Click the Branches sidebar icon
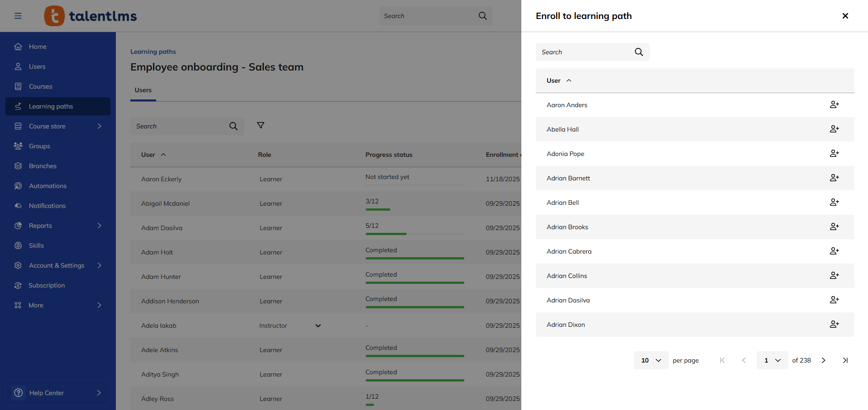 coord(18,165)
